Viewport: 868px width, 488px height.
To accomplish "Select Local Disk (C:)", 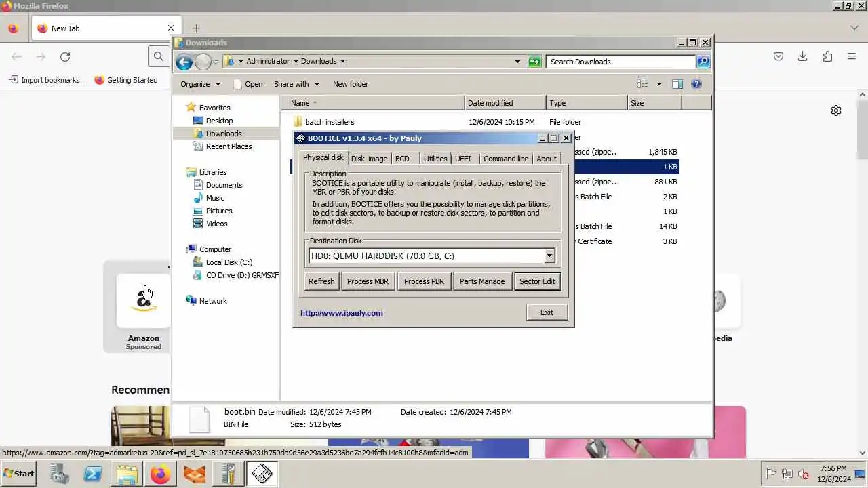I will pos(229,262).
